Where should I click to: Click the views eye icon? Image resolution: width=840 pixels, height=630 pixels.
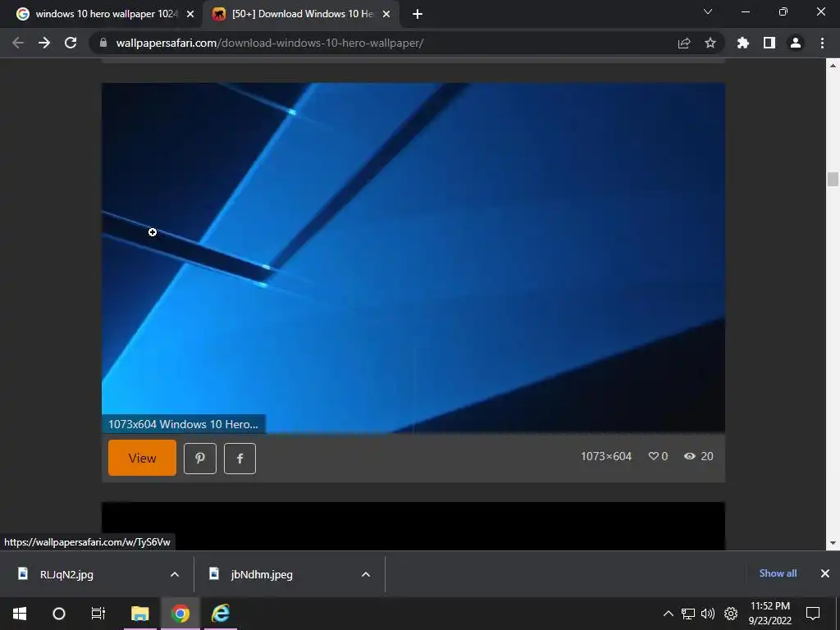[x=689, y=456]
